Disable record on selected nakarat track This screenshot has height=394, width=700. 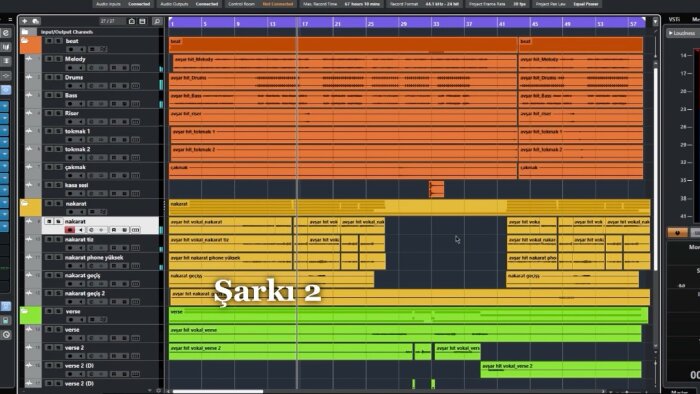click(x=70, y=230)
